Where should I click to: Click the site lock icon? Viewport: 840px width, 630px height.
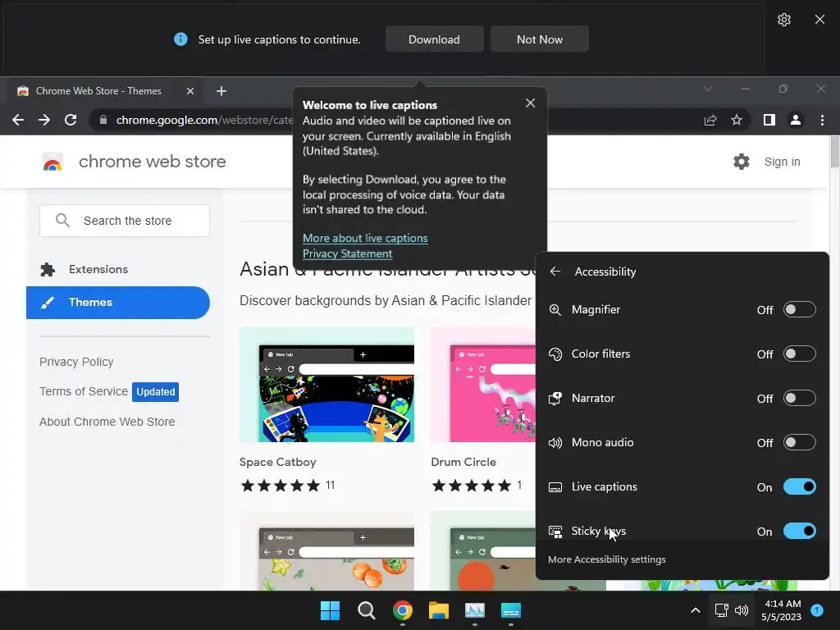(103, 120)
